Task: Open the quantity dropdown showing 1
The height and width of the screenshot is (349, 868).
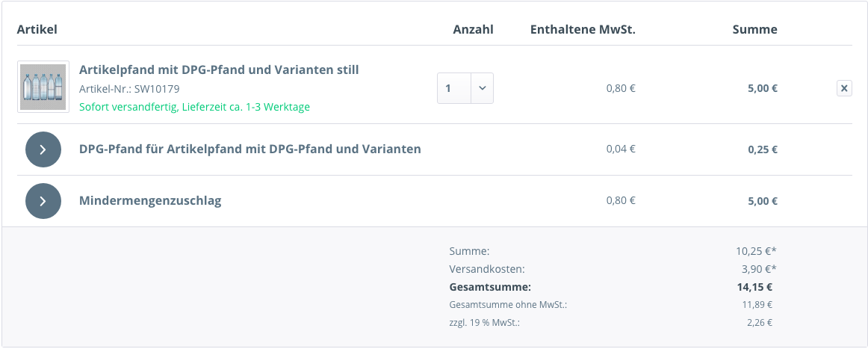Action: click(x=465, y=88)
